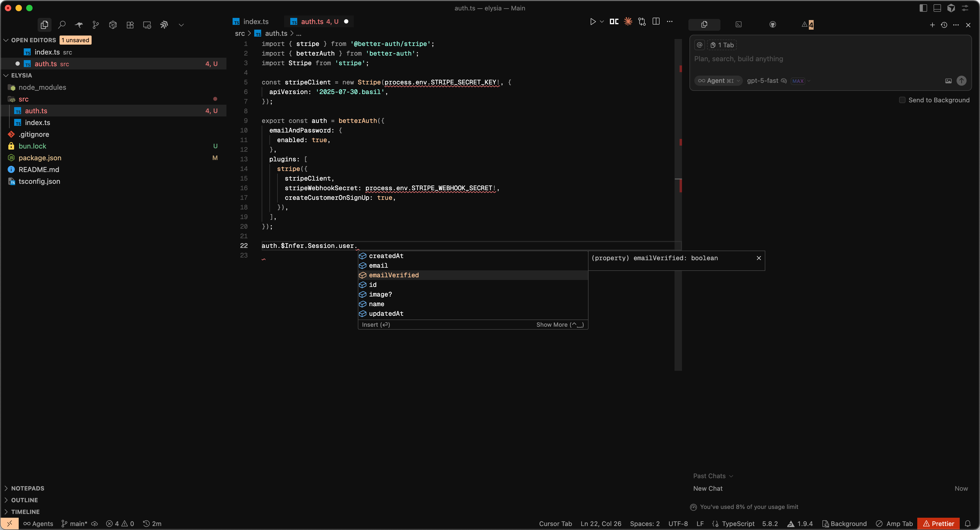Toggle the bottom panel layout button
The height and width of the screenshot is (530, 980).
pyautogui.click(x=937, y=8)
